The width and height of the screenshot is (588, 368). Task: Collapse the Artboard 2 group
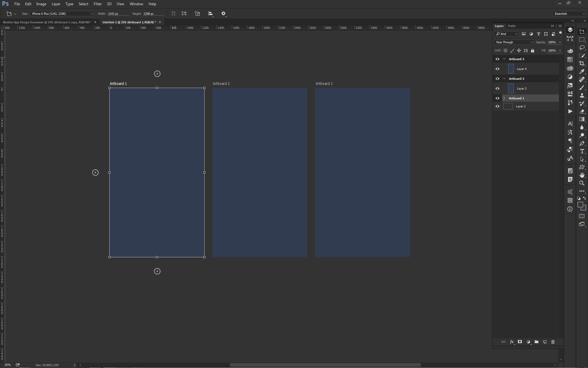tap(504, 79)
